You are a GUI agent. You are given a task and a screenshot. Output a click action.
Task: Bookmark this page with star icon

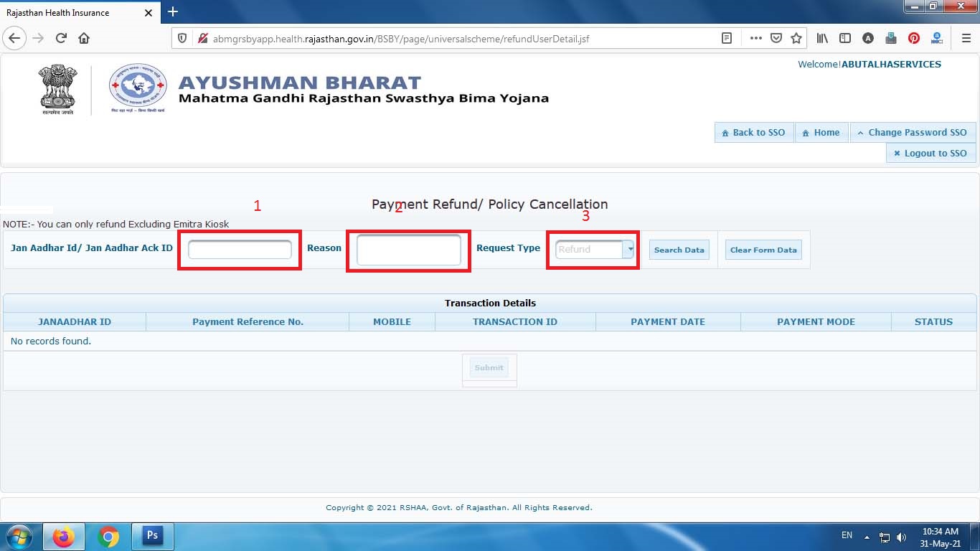[796, 38]
